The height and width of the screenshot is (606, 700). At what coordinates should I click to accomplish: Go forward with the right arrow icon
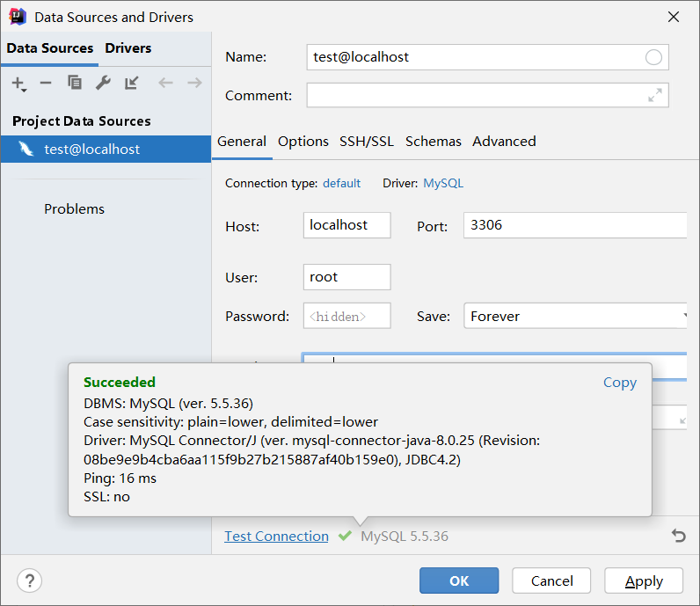pyautogui.click(x=194, y=83)
